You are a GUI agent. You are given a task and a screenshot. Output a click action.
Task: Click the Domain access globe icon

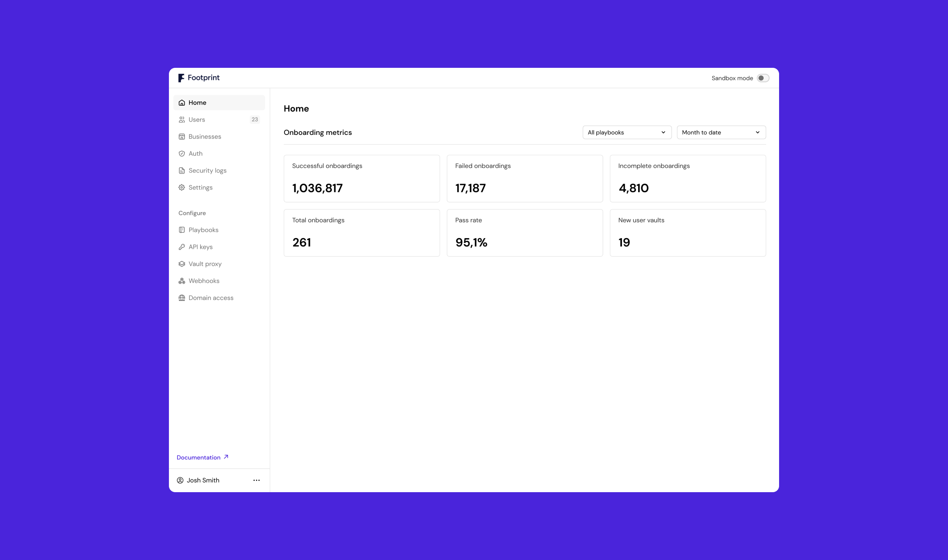182,298
